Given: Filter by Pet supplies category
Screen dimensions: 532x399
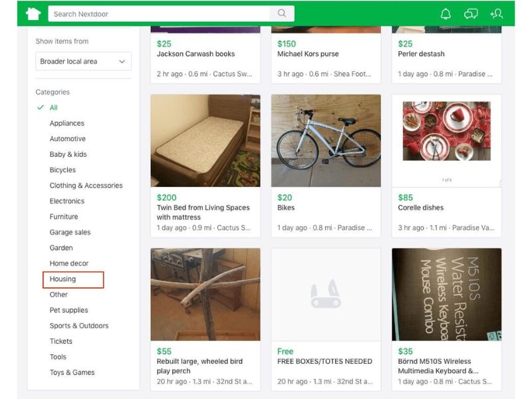Looking at the screenshot, I should point(69,310).
